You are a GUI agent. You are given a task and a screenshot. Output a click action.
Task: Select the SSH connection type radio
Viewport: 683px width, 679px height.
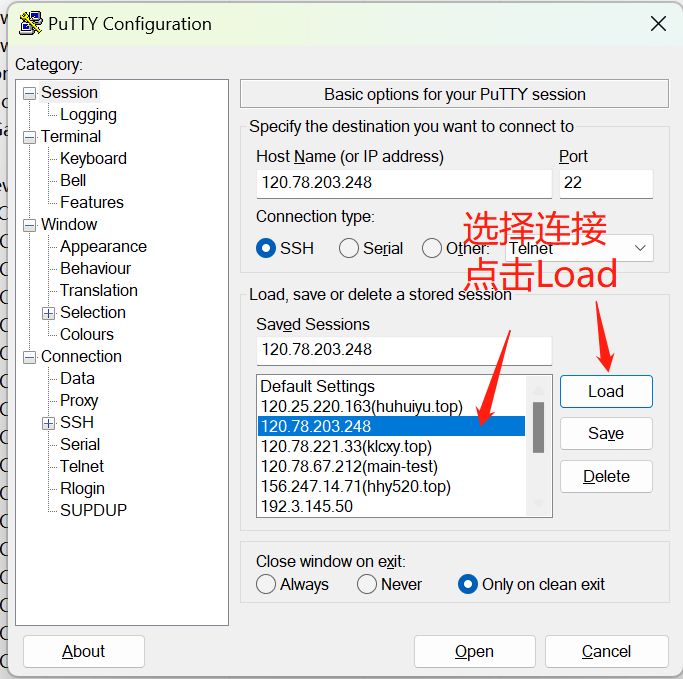266,248
